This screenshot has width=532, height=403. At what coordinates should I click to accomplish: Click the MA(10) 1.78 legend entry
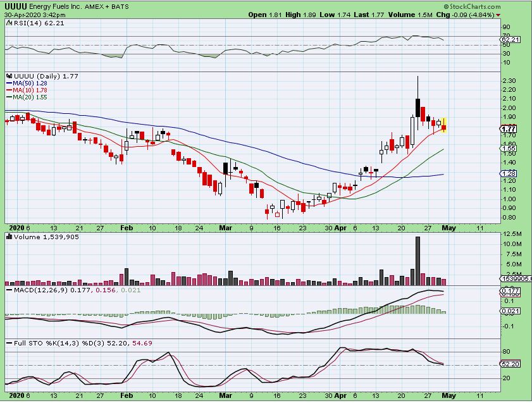pyautogui.click(x=30, y=90)
